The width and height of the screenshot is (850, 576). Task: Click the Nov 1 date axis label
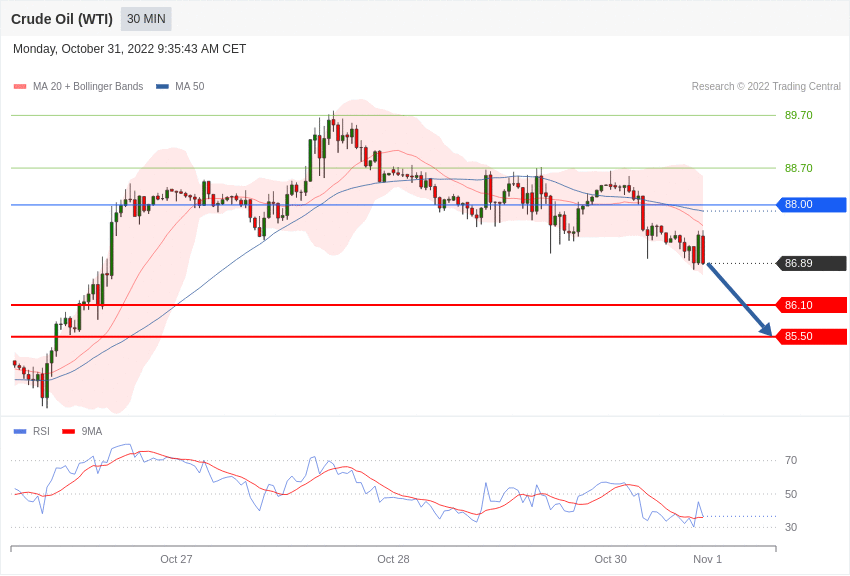coord(707,559)
